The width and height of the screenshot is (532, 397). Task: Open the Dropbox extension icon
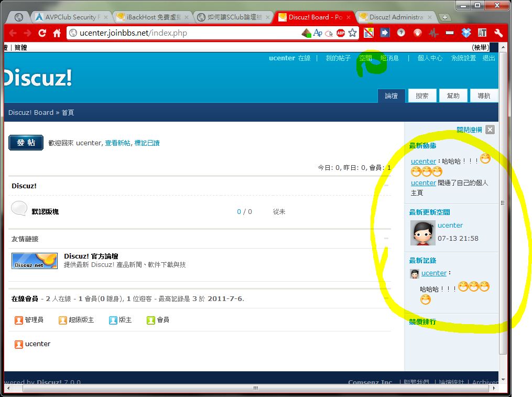pyautogui.click(x=466, y=33)
